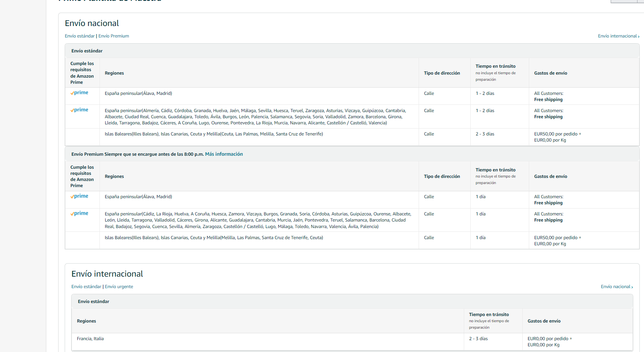The height and width of the screenshot is (352, 644).
Task: Click the 'Envío Premium Siempre que se encargue' header text
Action: [137, 154]
